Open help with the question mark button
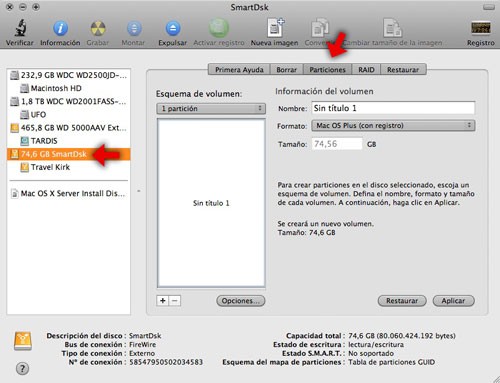The width and height of the screenshot is (500, 383). pos(22,369)
